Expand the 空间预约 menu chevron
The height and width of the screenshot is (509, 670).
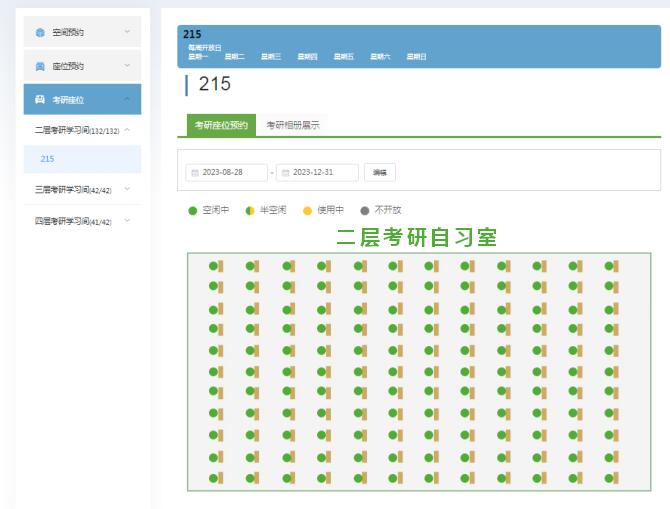(x=127, y=32)
